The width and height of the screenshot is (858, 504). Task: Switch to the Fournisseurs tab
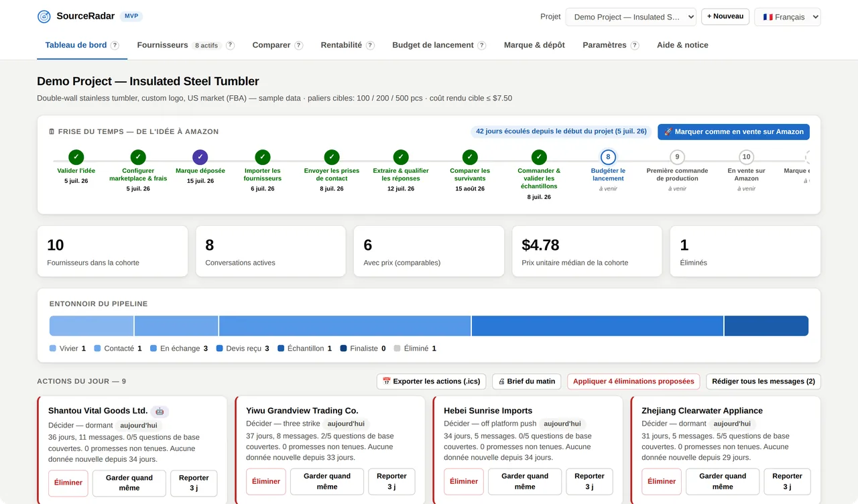click(x=162, y=45)
